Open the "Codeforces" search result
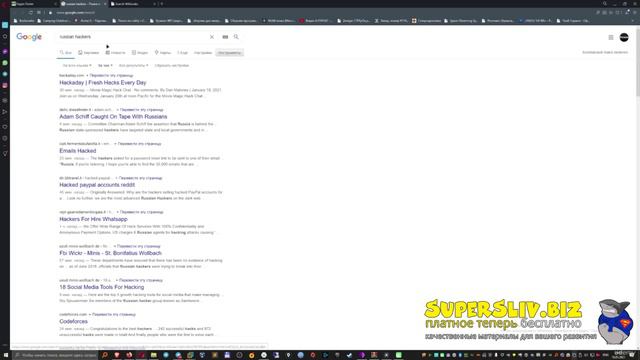The image size is (640, 360). 73,322
